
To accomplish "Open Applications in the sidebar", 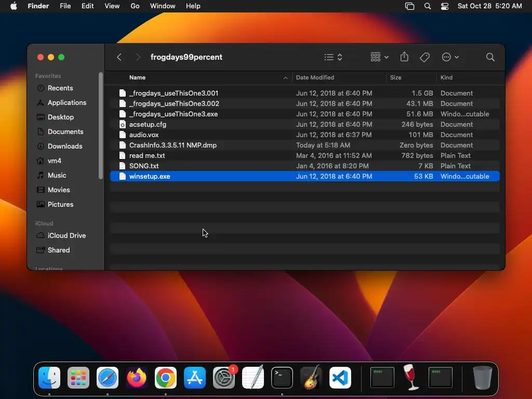I will [61, 102].
